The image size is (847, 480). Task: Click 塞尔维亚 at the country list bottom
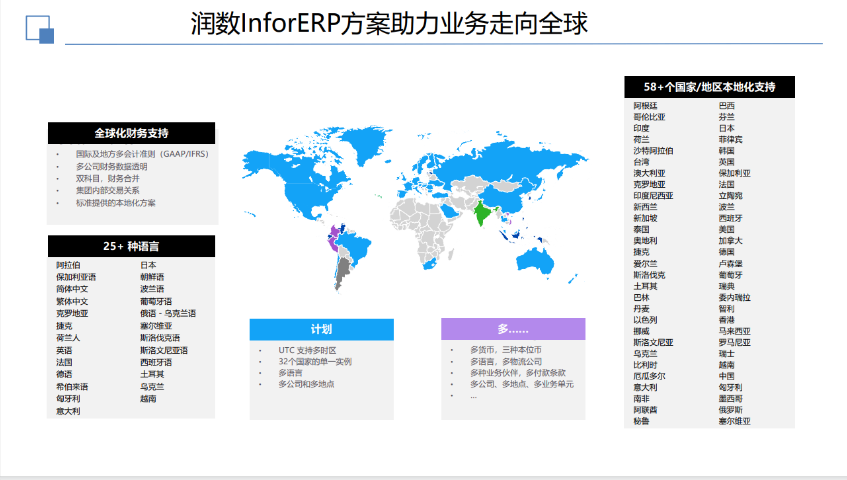[x=736, y=422]
